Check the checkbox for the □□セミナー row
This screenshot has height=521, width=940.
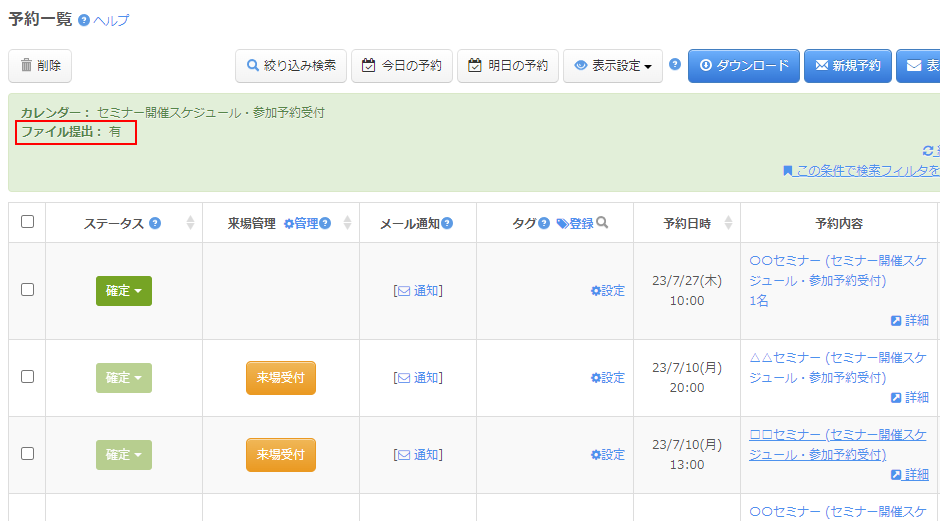coord(27,454)
